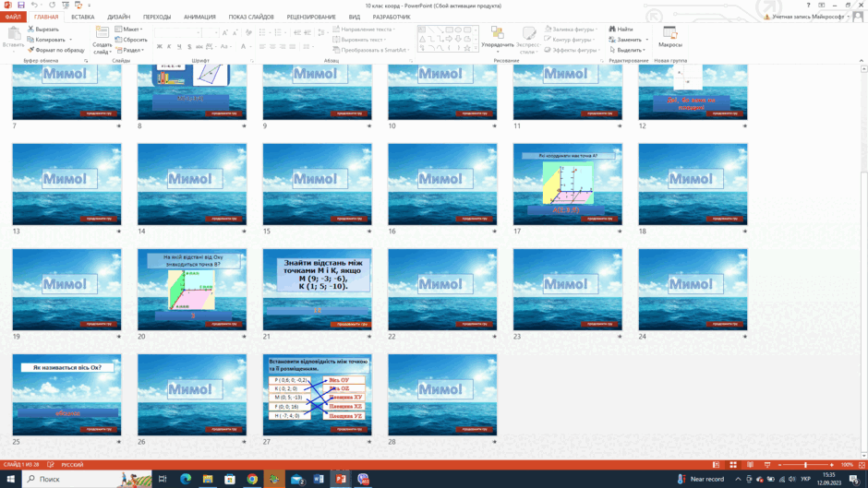The image size is (868, 488).
Task: Switch to the ПЕРЕХОДЫ tab
Action: (157, 18)
